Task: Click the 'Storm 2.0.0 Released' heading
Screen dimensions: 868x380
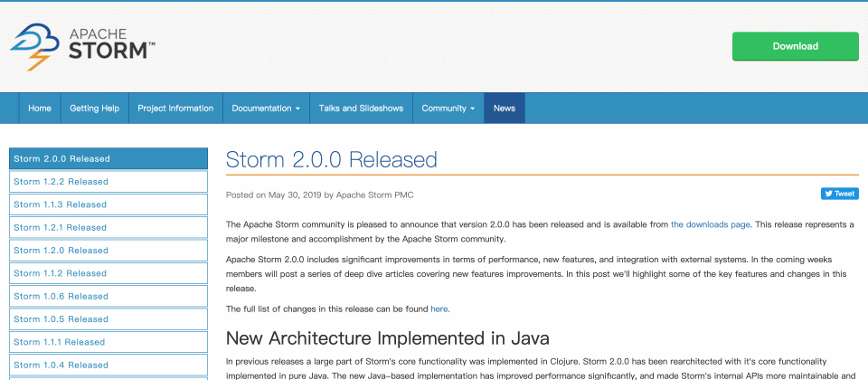Action: [x=332, y=159]
